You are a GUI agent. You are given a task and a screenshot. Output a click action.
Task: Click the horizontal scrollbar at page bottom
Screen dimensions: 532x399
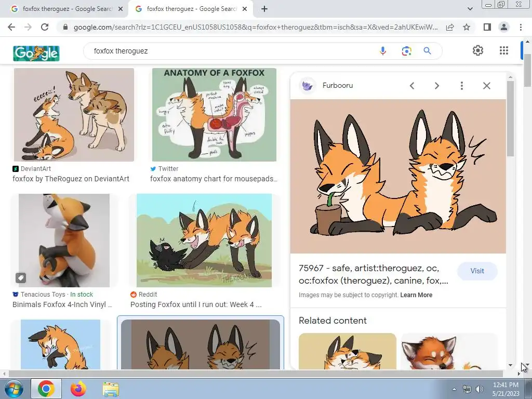[x=256, y=374]
